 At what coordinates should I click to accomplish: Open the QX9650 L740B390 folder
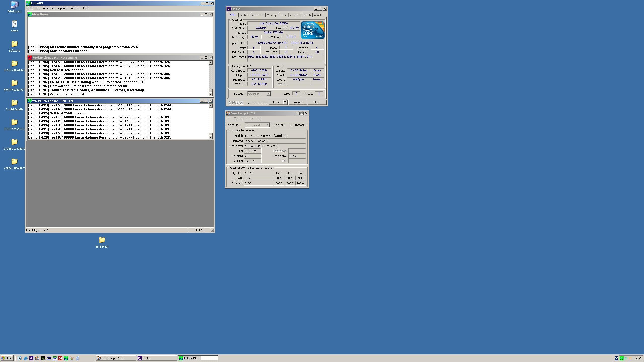tap(14, 144)
